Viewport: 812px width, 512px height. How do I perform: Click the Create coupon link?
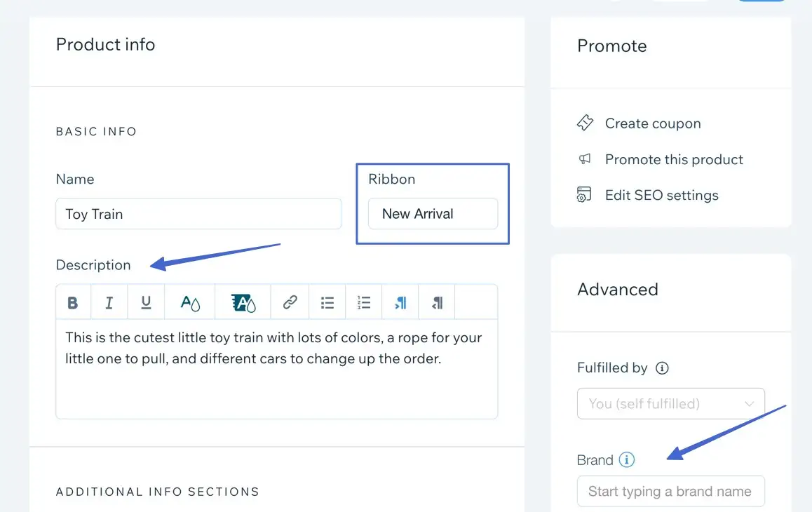coord(652,123)
